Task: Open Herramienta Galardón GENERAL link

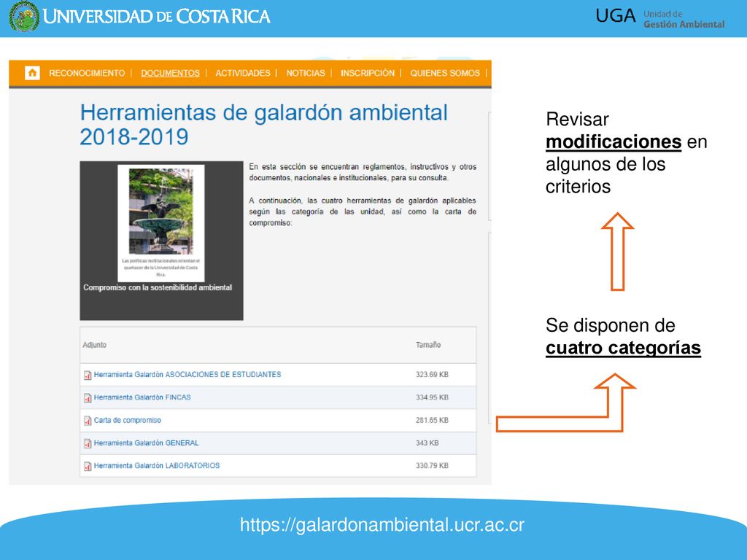Action: [146, 443]
